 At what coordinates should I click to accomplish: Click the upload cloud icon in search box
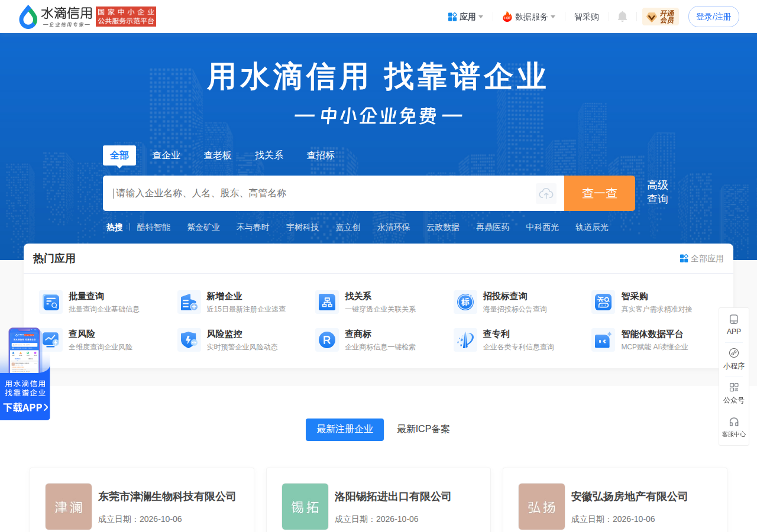point(546,193)
